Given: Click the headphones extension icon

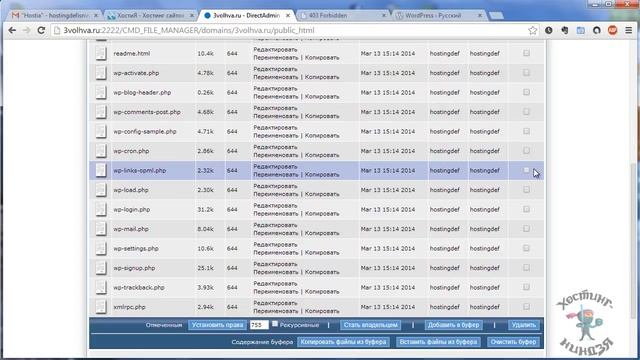Looking at the screenshot, I should click(x=597, y=30).
